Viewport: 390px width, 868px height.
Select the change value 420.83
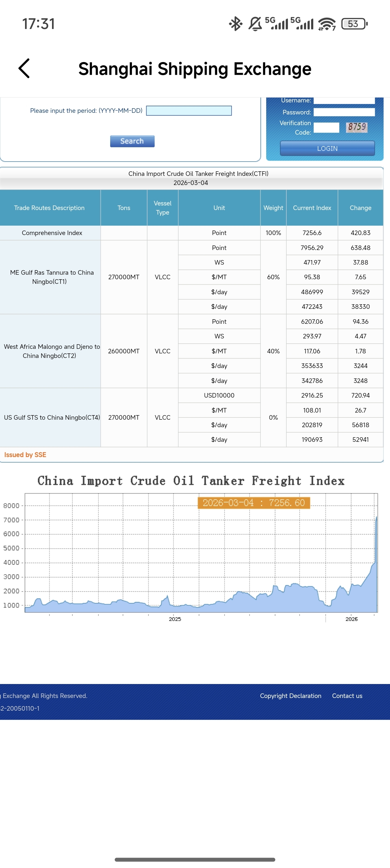click(x=361, y=233)
